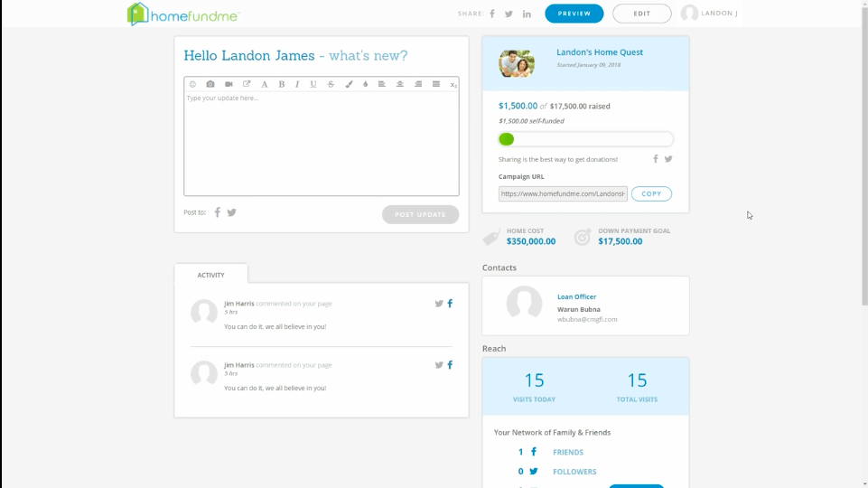This screenshot has width=868, height=488.
Task: Insert an emoji with the smiley icon
Action: click(x=192, y=84)
